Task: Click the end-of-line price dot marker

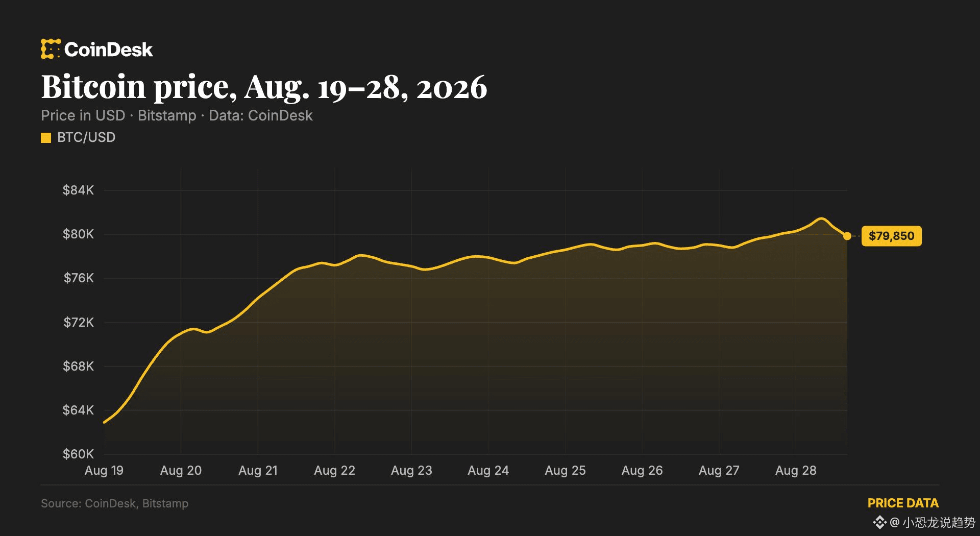Action: 847,236
